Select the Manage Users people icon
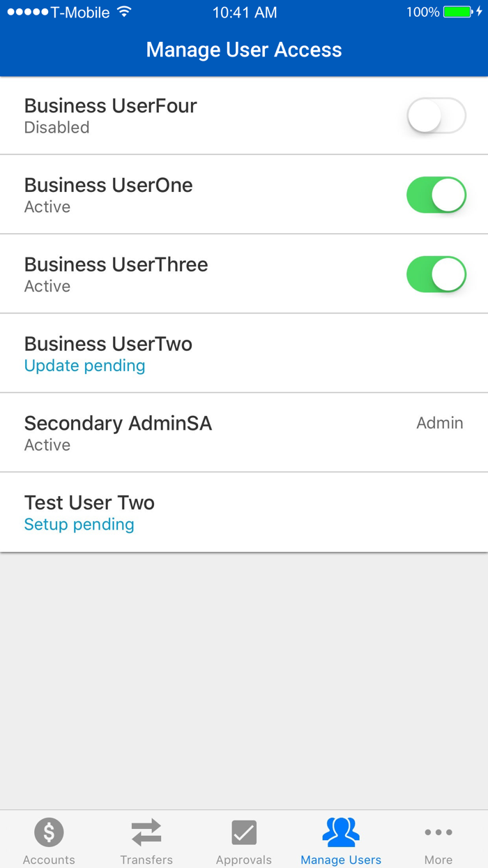 341,830
